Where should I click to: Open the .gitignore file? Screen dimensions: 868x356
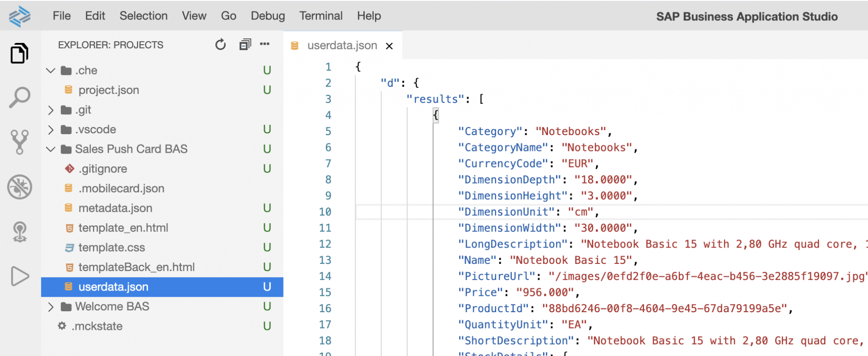(x=103, y=169)
